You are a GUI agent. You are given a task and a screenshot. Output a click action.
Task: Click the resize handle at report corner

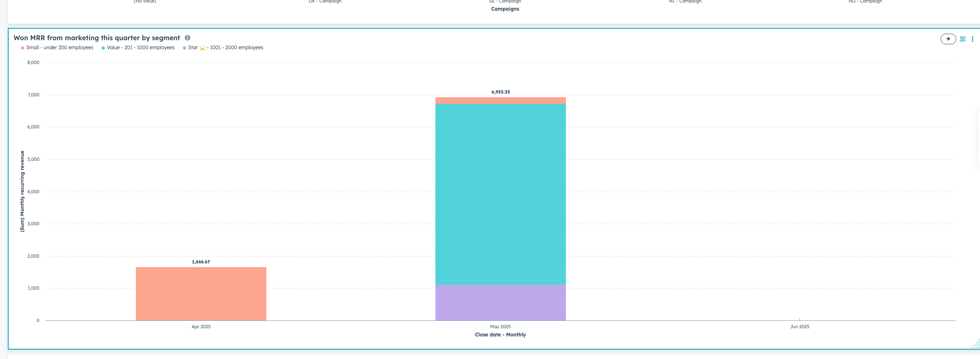[976, 344]
